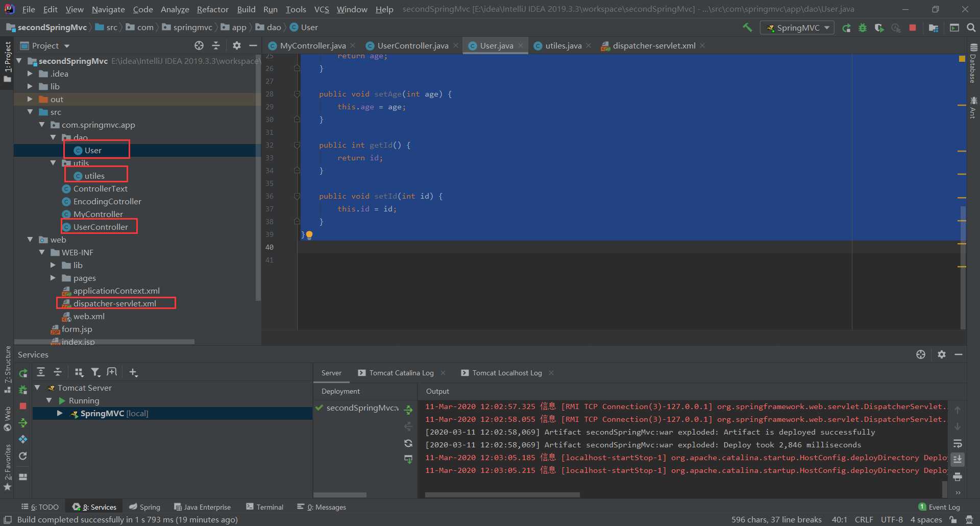Screen dimensions: 980x526
Task: Expand the SpringMVC [local] service node
Action: (x=60, y=413)
